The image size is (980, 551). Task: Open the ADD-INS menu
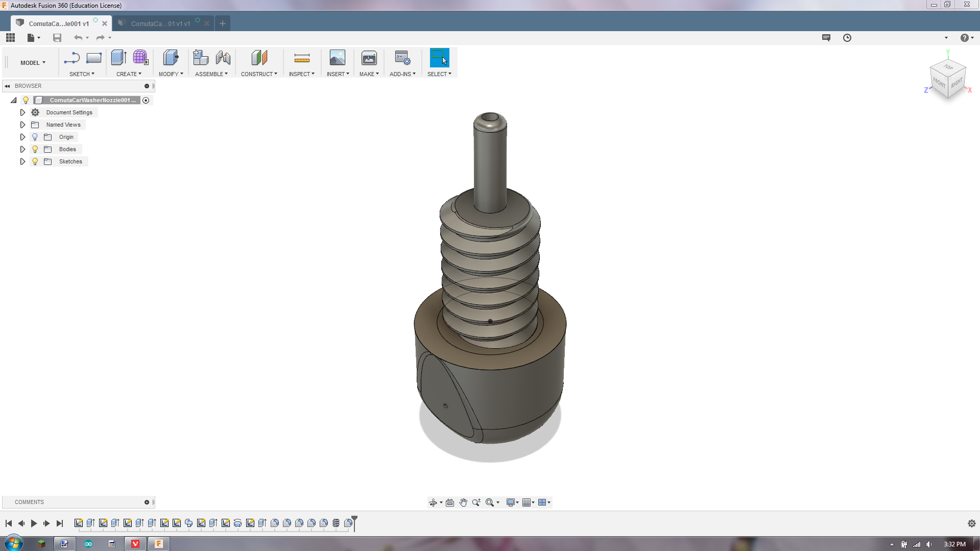402,74
